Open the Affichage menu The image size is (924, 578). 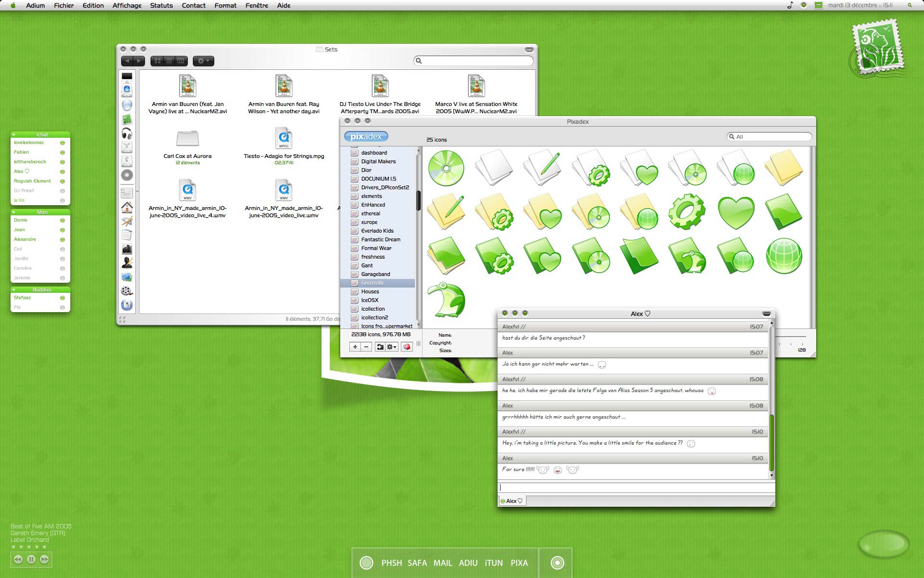point(127,5)
